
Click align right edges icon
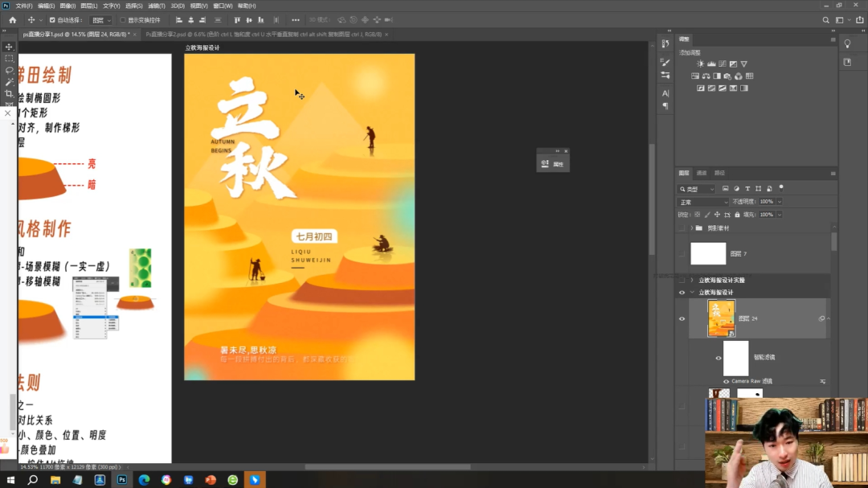click(203, 20)
